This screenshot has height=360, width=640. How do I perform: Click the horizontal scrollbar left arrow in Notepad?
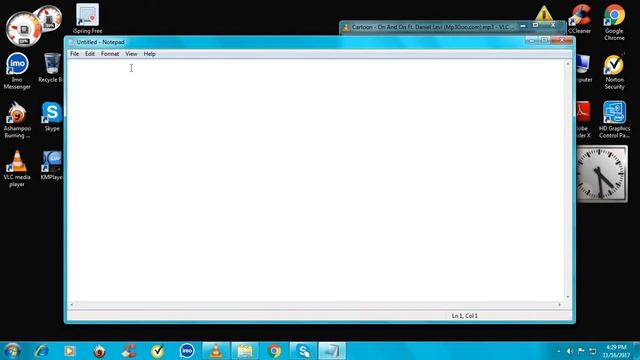coord(72,305)
